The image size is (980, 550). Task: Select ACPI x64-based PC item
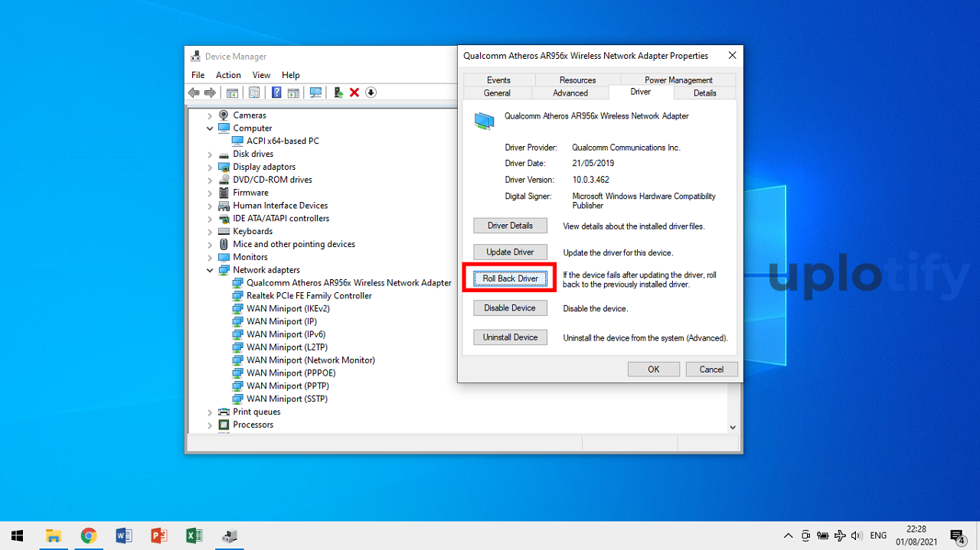[283, 141]
